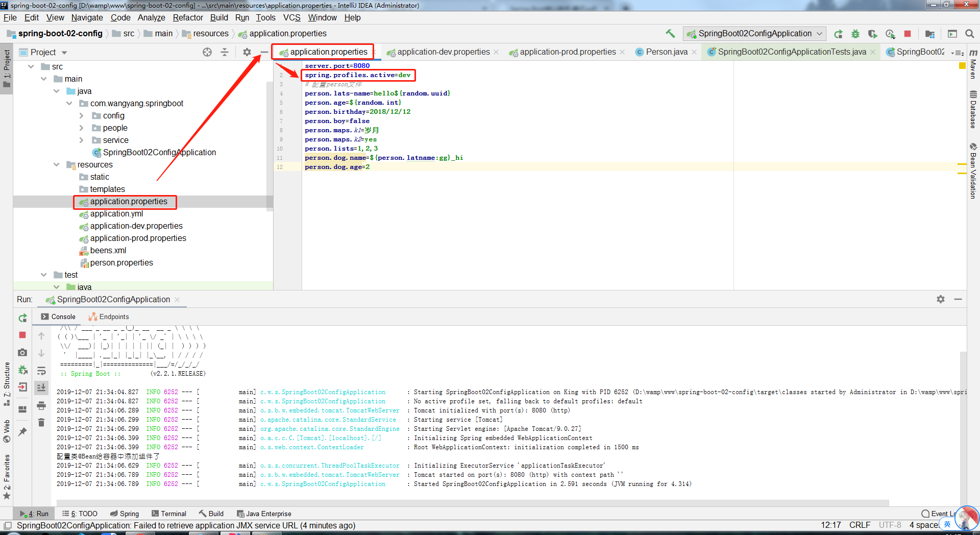
Task: Expand the config package
Action: [x=82, y=115]
